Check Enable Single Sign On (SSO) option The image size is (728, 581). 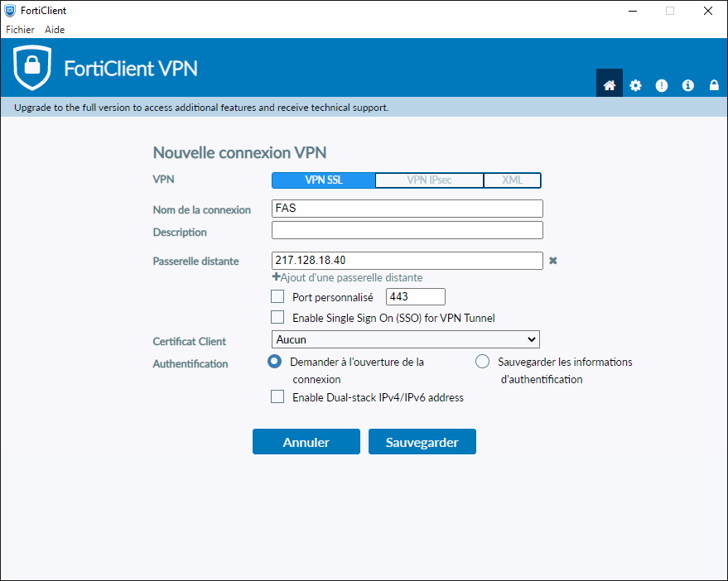point(277,318)
